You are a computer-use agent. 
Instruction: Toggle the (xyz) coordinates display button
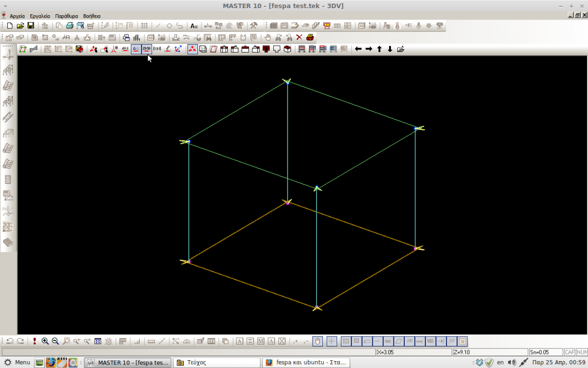coord(157,49)
